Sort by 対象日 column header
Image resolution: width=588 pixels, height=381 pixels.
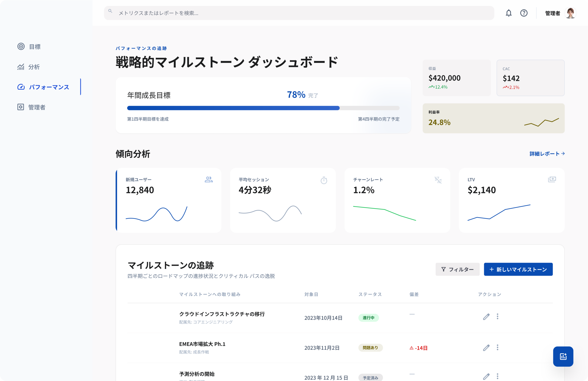pos(311,294)
